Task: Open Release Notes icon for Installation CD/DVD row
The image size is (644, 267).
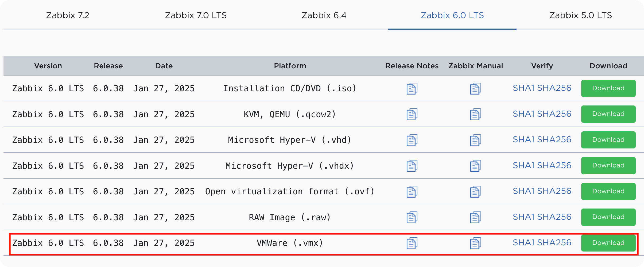Action: tap(412, 89)
